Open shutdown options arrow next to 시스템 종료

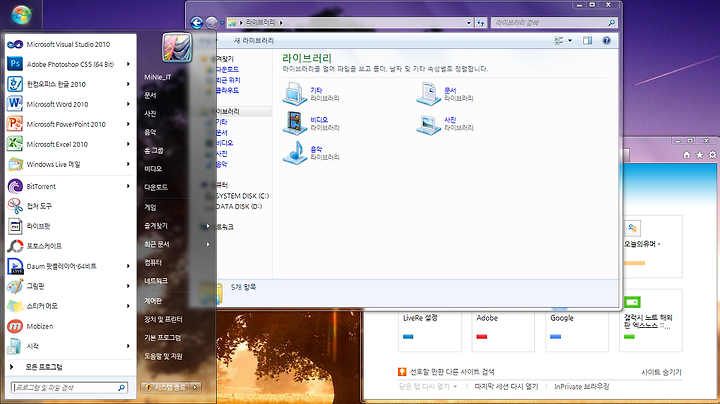[196, 387]
